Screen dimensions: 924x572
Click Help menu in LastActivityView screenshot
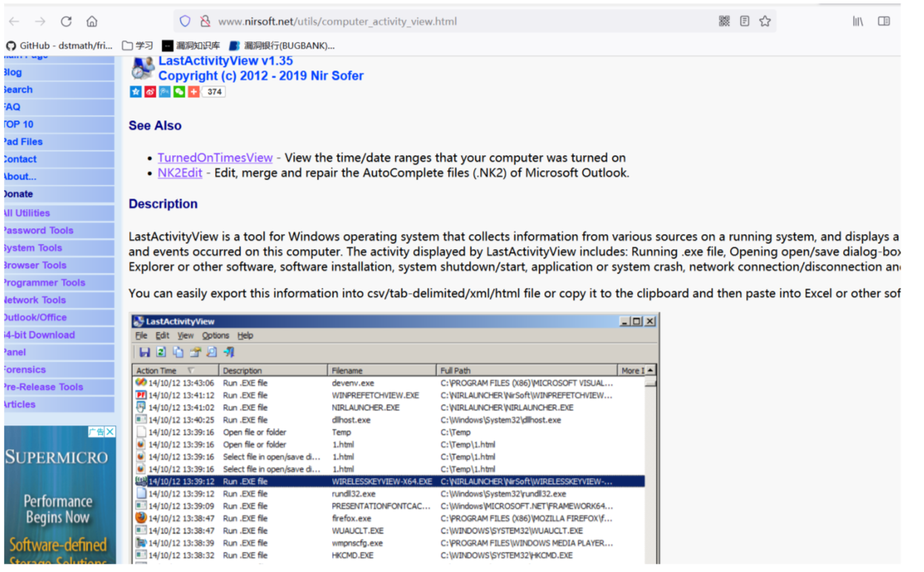[x=245, y=335]
